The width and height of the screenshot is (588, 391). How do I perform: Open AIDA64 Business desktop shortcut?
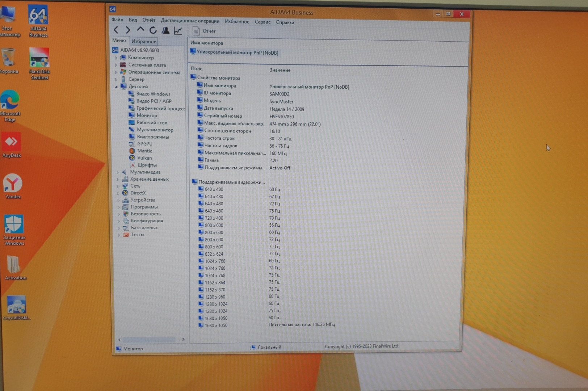pos(38,21)
